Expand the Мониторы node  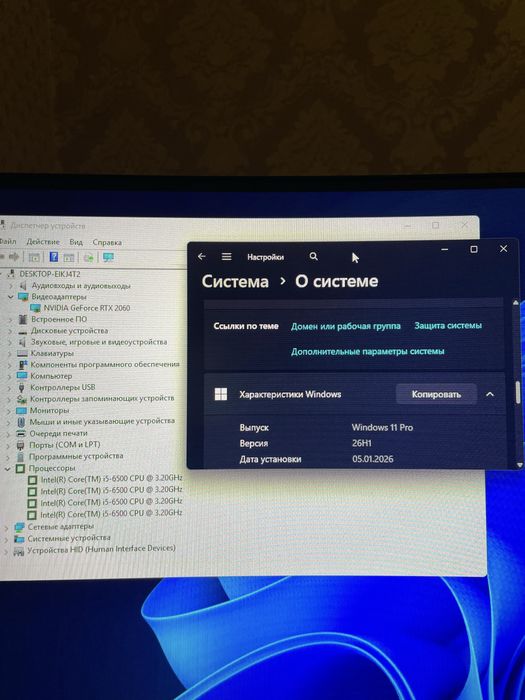[x=8, y=411]
